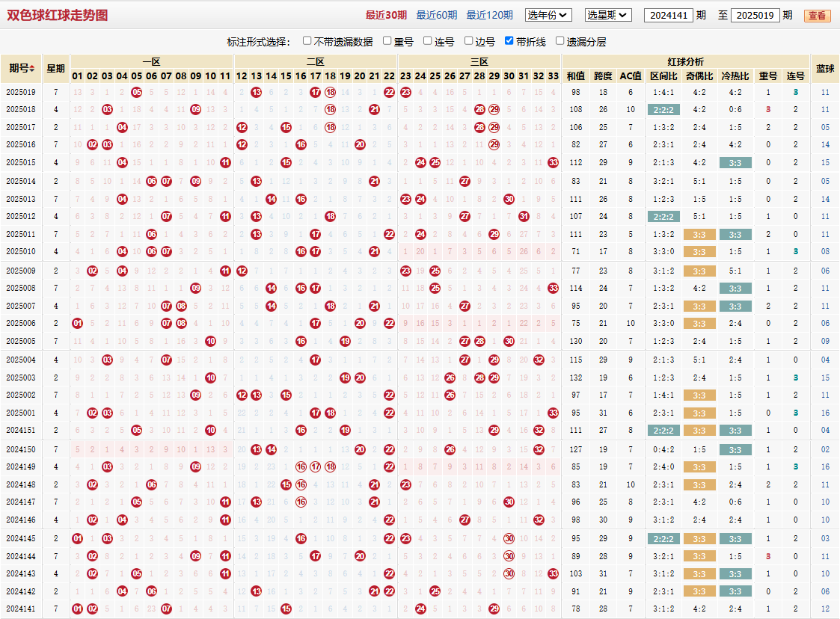Click red ball 13 in row 2025019
840x619 pixels.
coord(256,92)
